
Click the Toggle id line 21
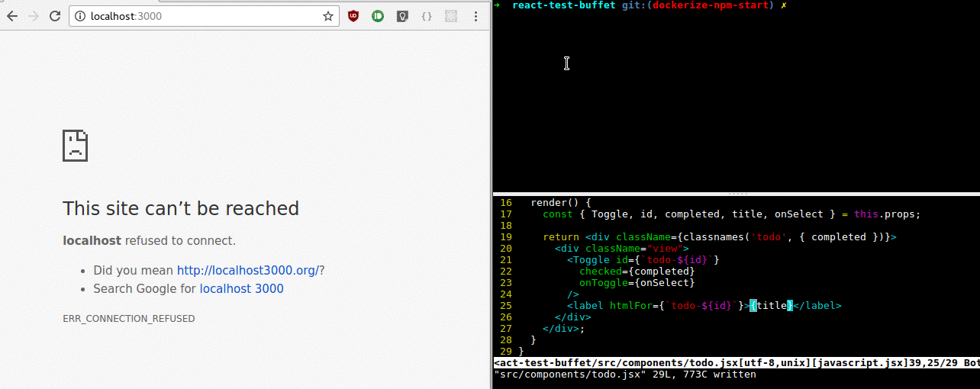tap(643, 260)
